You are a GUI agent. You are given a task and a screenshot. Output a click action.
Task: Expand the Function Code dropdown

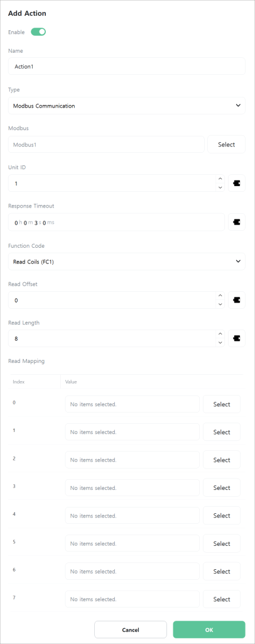(x=127, y=262)
